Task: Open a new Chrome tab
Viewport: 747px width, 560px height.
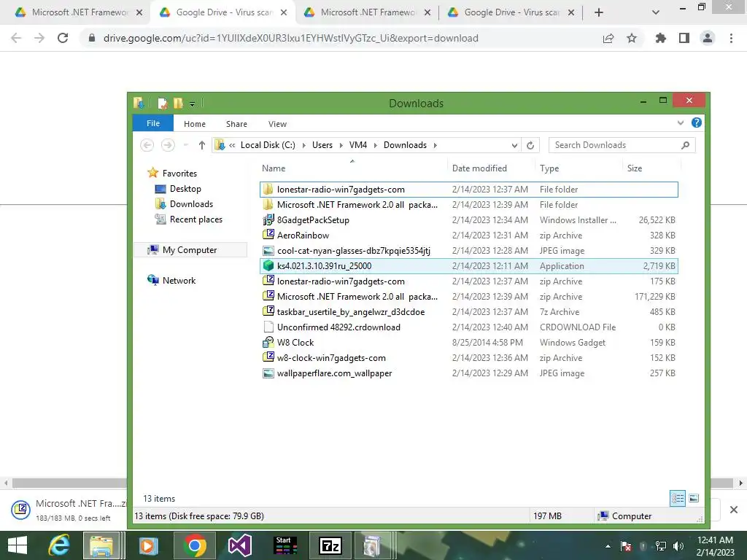Action: click(599, 12)
